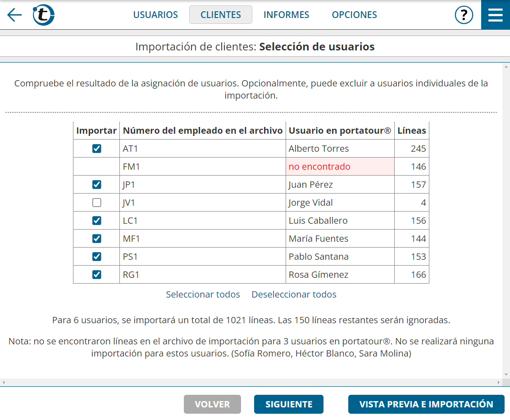
Task: Click the LC1 employee number cell
Action: (203, 221)
